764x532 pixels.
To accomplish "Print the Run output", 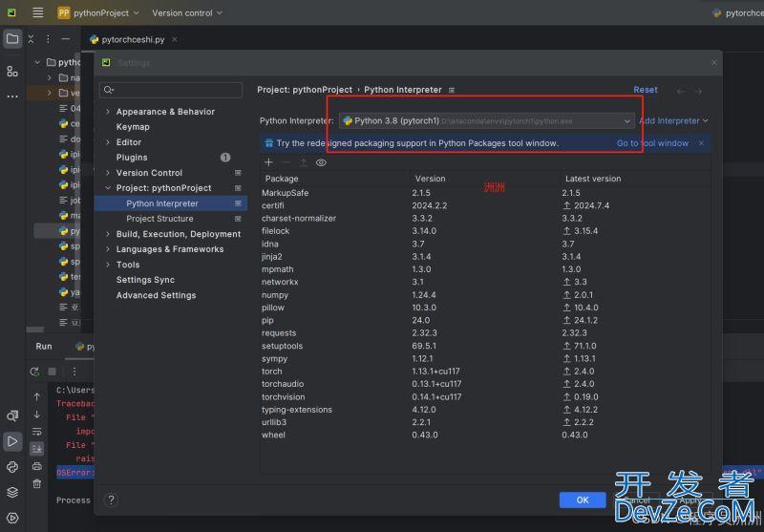I will pos(37,466).
